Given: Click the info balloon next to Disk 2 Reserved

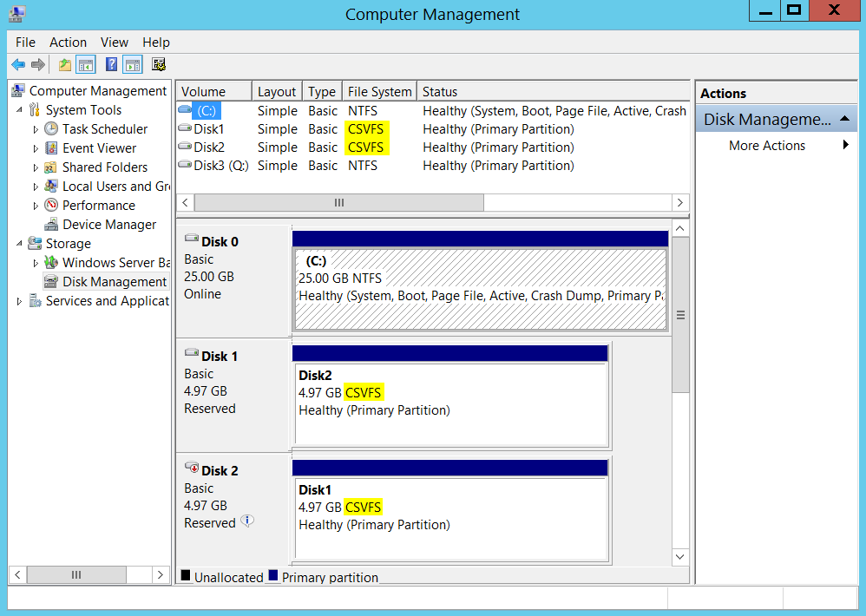Looking at the screenshot, I should click(x=247, y=521).
